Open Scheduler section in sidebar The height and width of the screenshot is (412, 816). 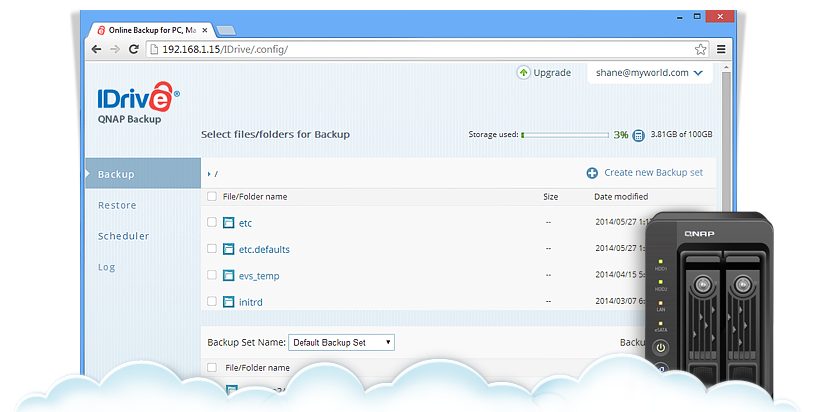click(x=123, y=236)
